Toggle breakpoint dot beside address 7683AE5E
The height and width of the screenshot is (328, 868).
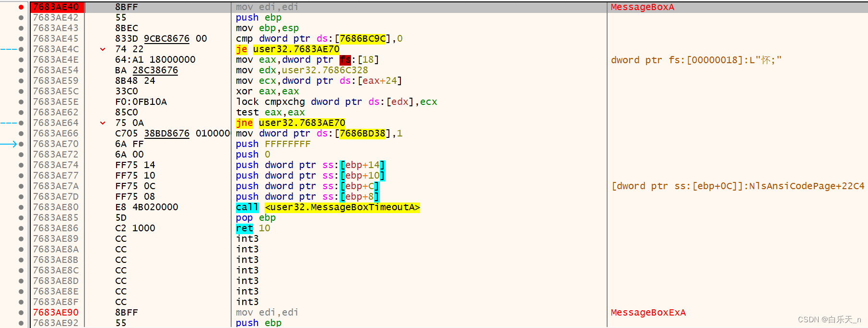pyautogui.click(x=21, y=102)
